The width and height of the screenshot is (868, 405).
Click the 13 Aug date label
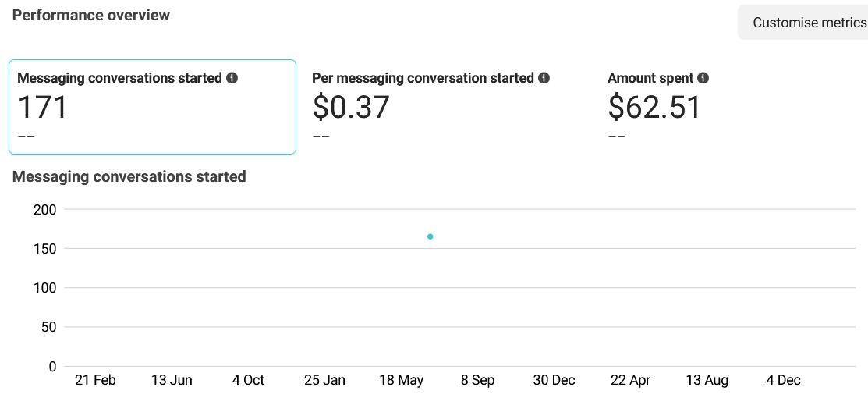pos(707,380)
